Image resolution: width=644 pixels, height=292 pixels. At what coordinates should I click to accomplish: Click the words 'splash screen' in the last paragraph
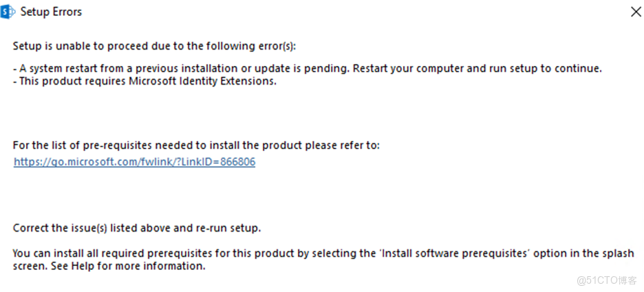(x=605, y=254)
